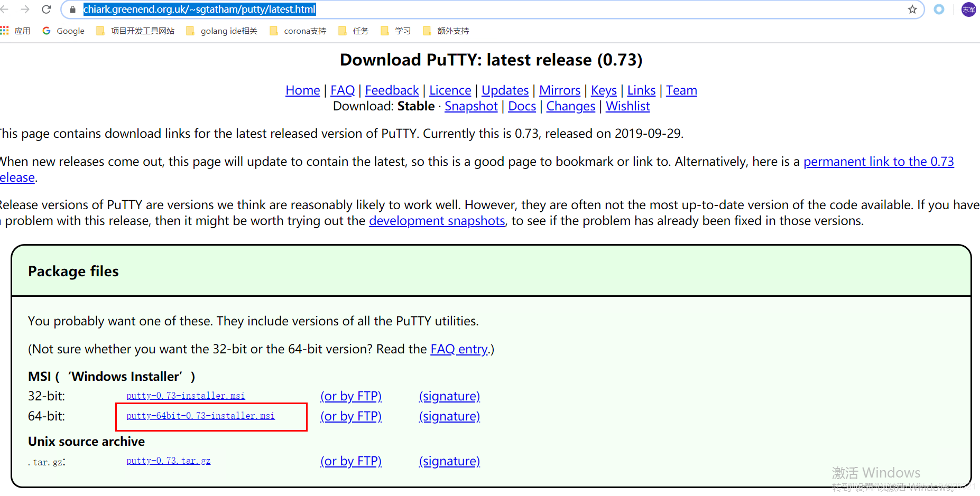Open the 学习 bookmark folder
Screen dimensions: 980x496
396,31
